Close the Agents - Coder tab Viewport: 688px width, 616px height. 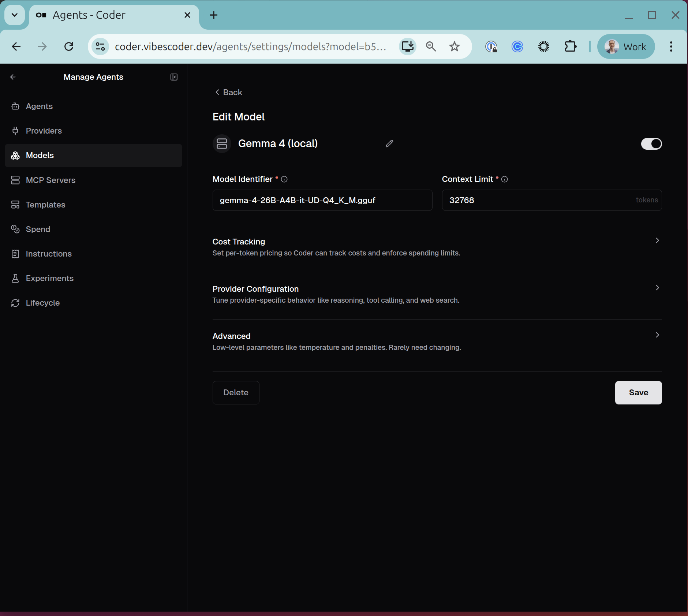(187, 15)
